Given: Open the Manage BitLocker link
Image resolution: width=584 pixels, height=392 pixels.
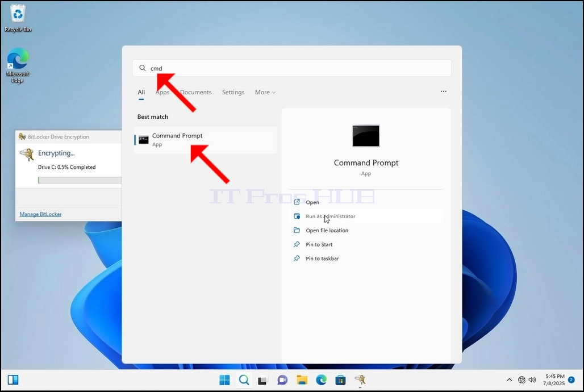Looking at the screenshot, I should (x=40, y=214).
